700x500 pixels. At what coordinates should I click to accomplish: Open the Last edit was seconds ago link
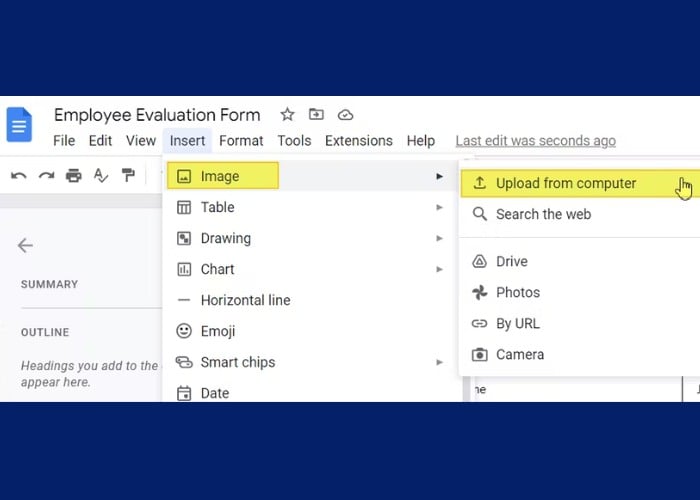pyautogui.click(x=535, y=141)
